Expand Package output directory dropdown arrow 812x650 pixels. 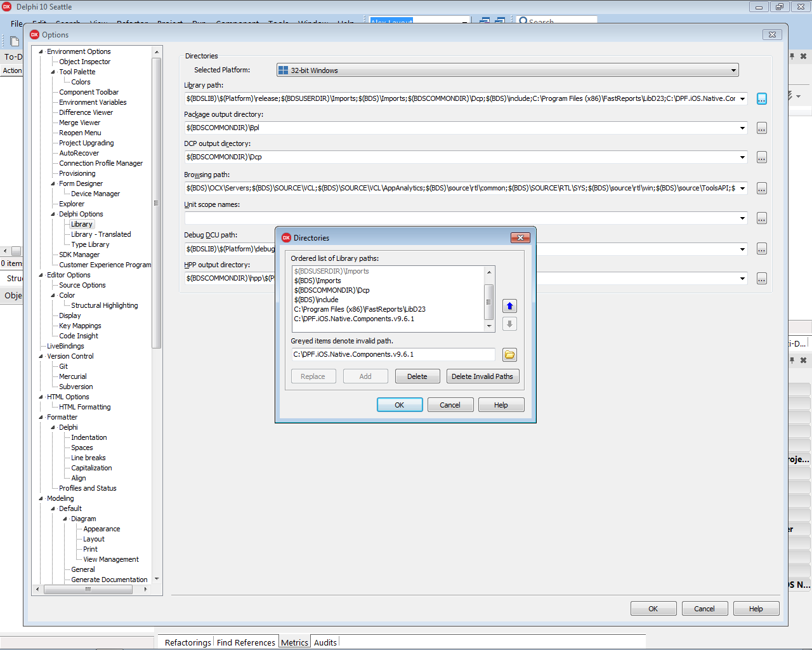click(x=742, y=128)
